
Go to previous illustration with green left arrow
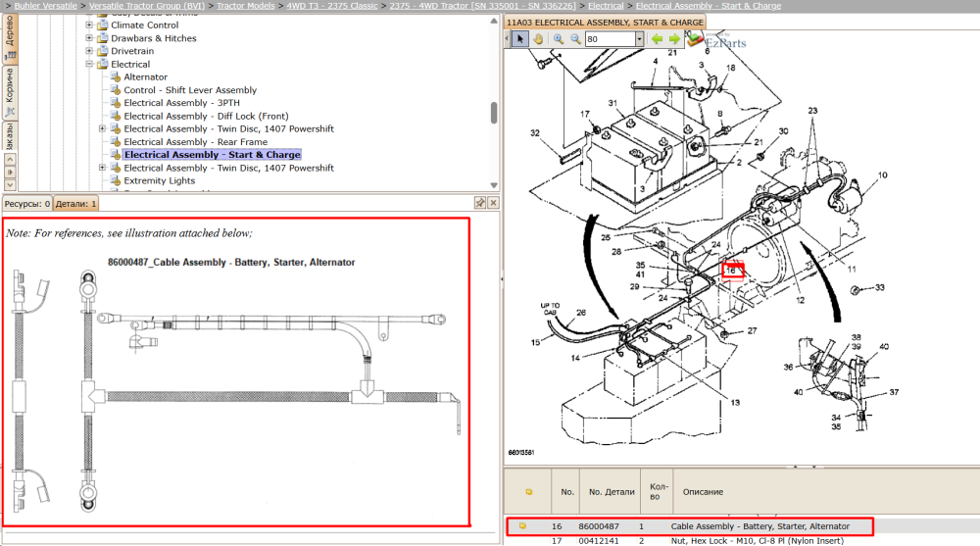pos(657,39)
